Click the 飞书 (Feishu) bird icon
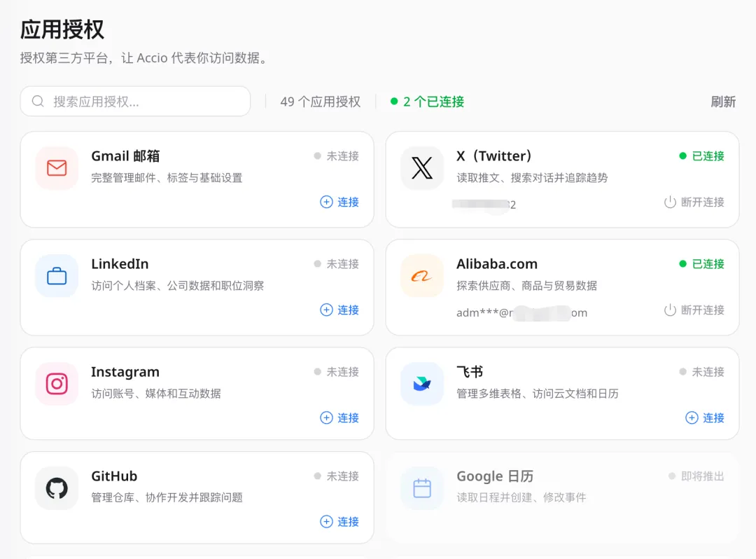Viewport: 756px width, 559px height. (422, 384)
